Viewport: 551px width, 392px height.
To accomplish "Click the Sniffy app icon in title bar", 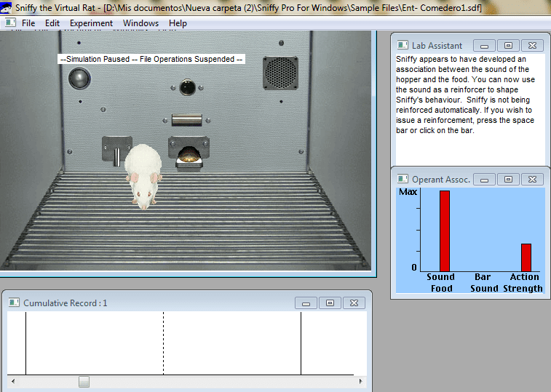I will (6, 8).
